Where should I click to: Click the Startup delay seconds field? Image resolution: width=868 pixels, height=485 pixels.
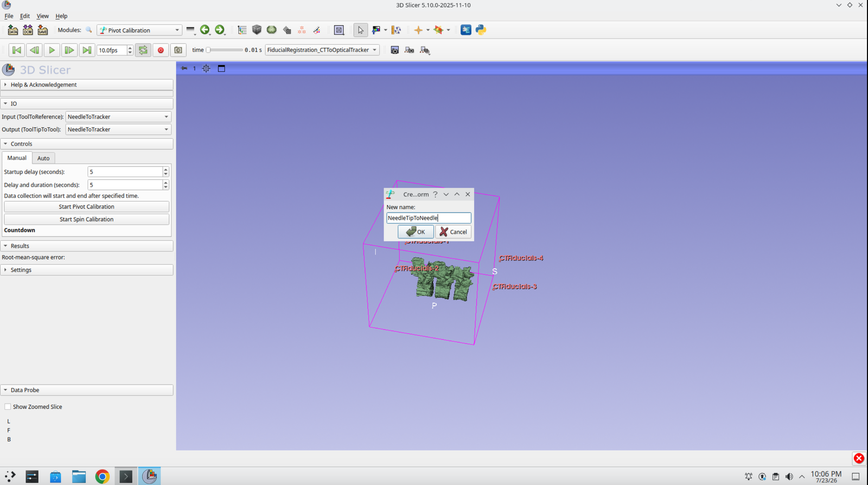click(x=125, y=172)
